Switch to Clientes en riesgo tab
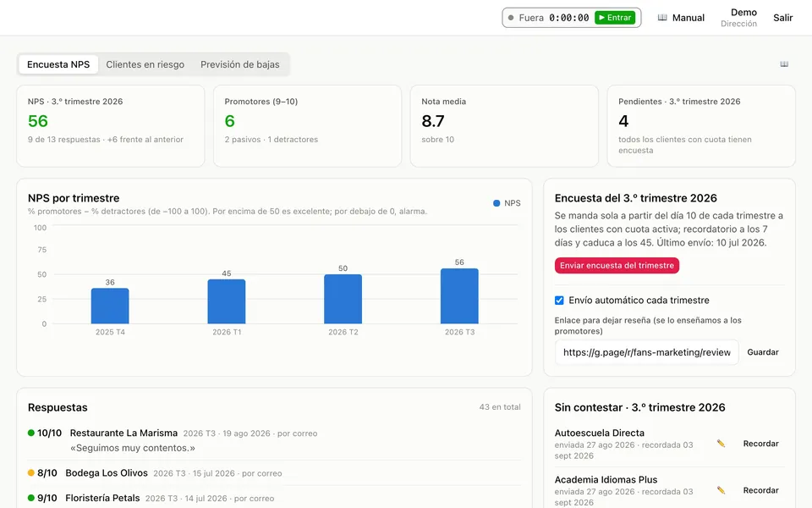This screenshot has height=508, width=812. point(145,64)
